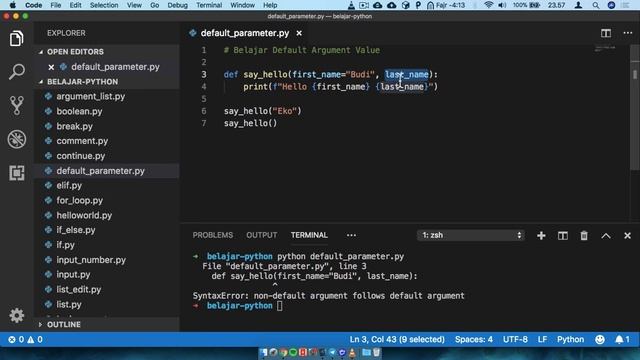Open the Terminal menu
This screenshot has height=360, width=640.
point(209,5)
